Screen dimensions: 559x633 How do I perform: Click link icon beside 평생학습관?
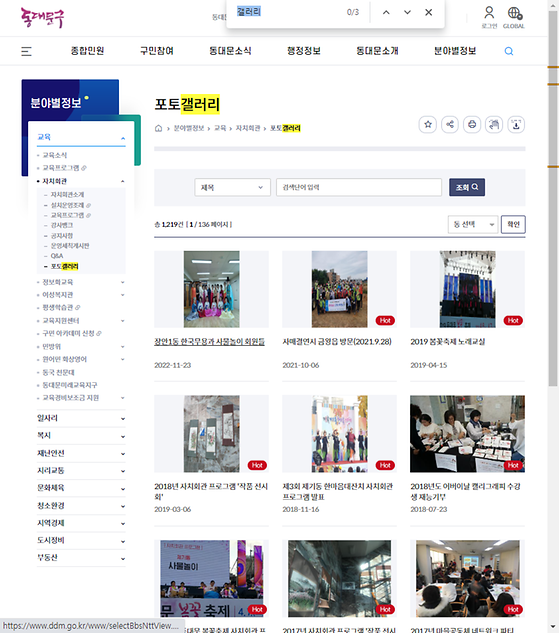pos(78,308)
